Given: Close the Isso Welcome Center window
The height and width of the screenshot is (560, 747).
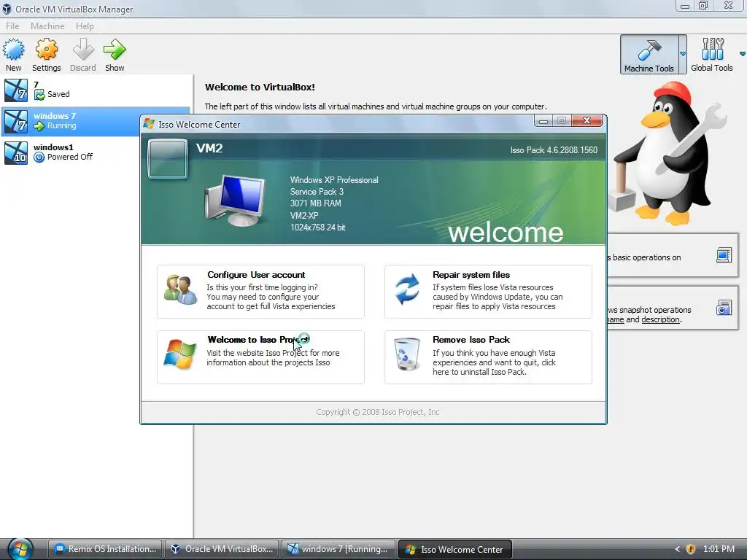Looking at the screenshot, I should click(587, 121).
